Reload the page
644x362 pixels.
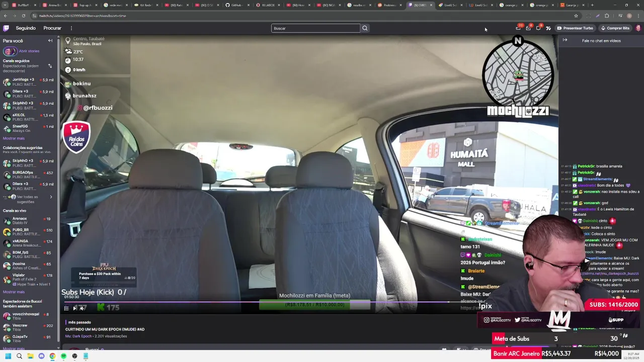tap(23, 16)
